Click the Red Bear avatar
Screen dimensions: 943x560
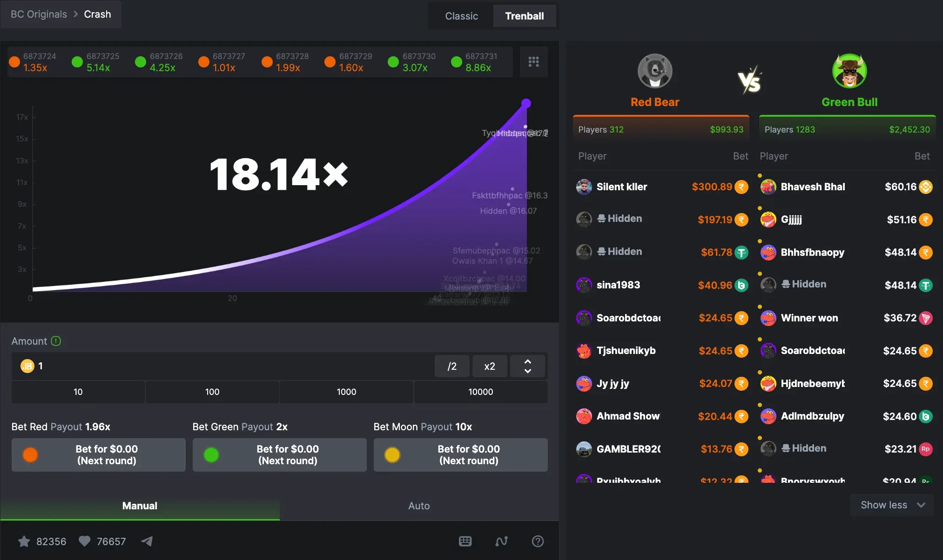(x=655, y=71)
